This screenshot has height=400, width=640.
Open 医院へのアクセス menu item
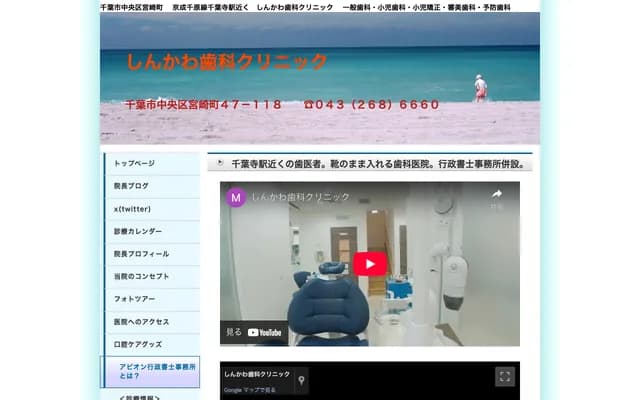click(152, 322)
